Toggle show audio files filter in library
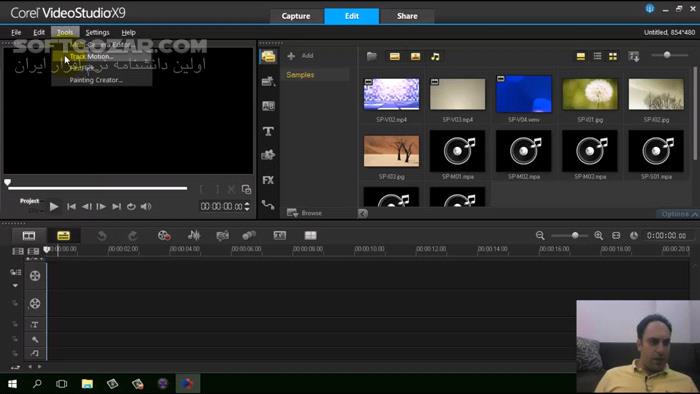Screen dimensions: 700x394 [x=435, y=56]
